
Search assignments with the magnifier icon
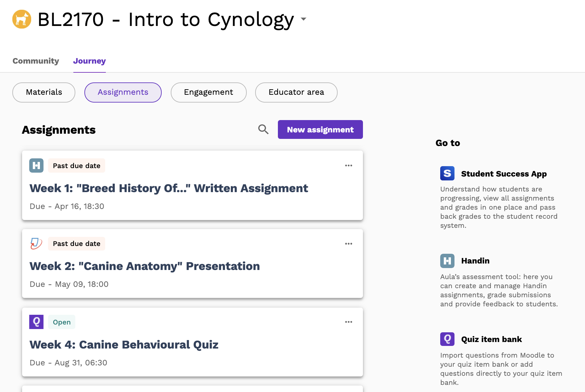pyautogui.click(x=263, y=129)
